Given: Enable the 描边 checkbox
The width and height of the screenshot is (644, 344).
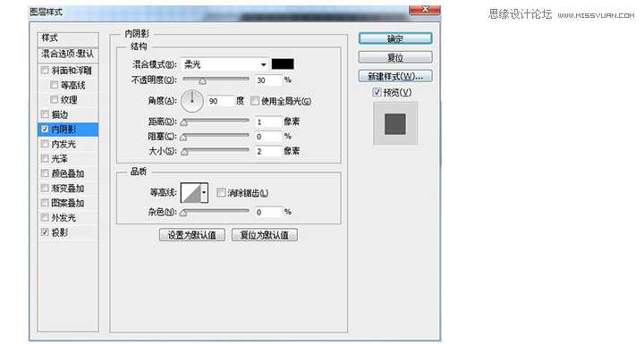Looking at the screenshot, I should 45,114.
